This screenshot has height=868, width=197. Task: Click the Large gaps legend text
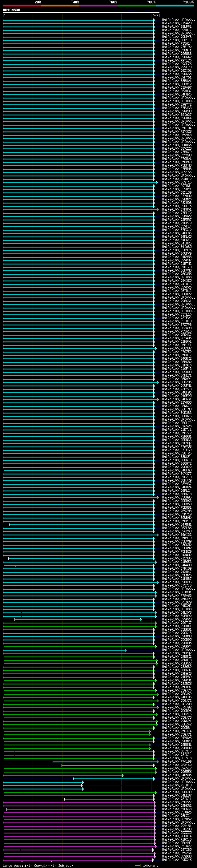point(38,865)
